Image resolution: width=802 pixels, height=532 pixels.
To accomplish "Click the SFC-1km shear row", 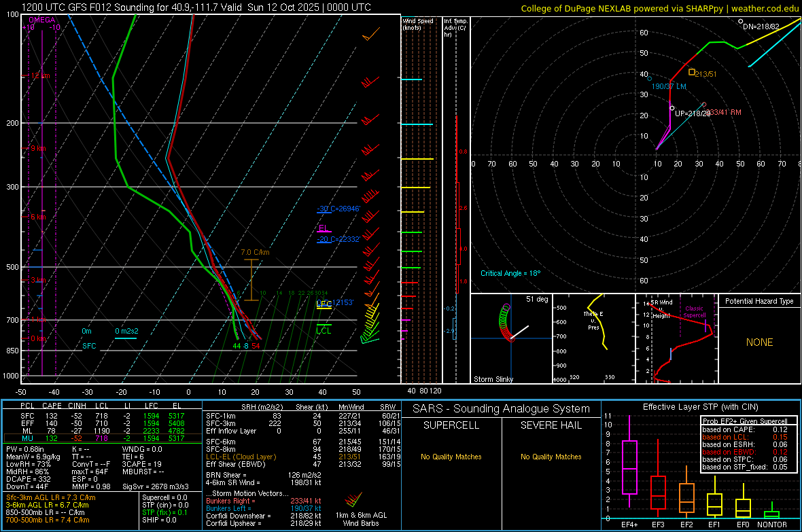I will pos(303,416).
